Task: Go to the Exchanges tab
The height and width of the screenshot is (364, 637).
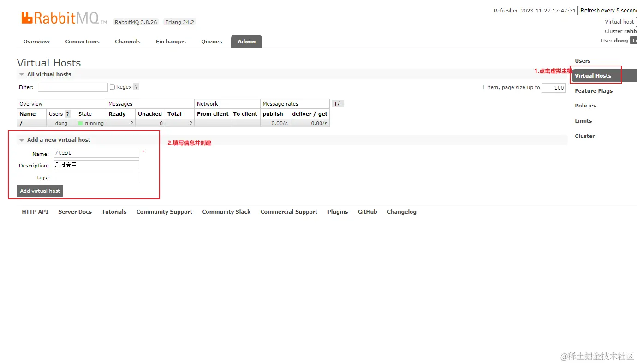Action: click(171, 42)
